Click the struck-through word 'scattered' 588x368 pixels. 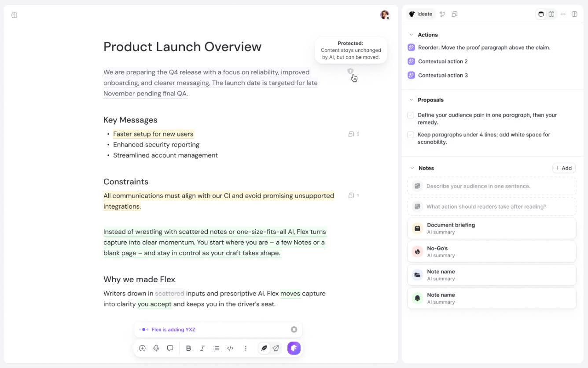click(x=169, y=294)
